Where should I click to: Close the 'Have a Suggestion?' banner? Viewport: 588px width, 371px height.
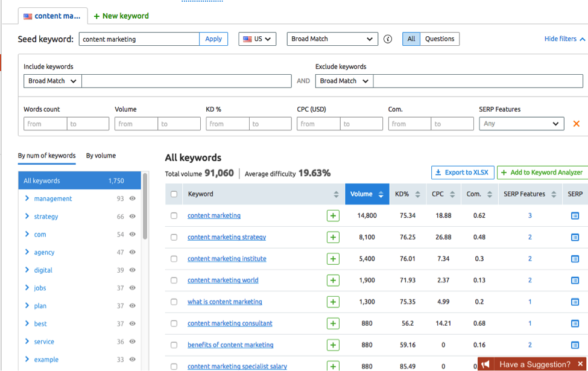tap(580, 364)
